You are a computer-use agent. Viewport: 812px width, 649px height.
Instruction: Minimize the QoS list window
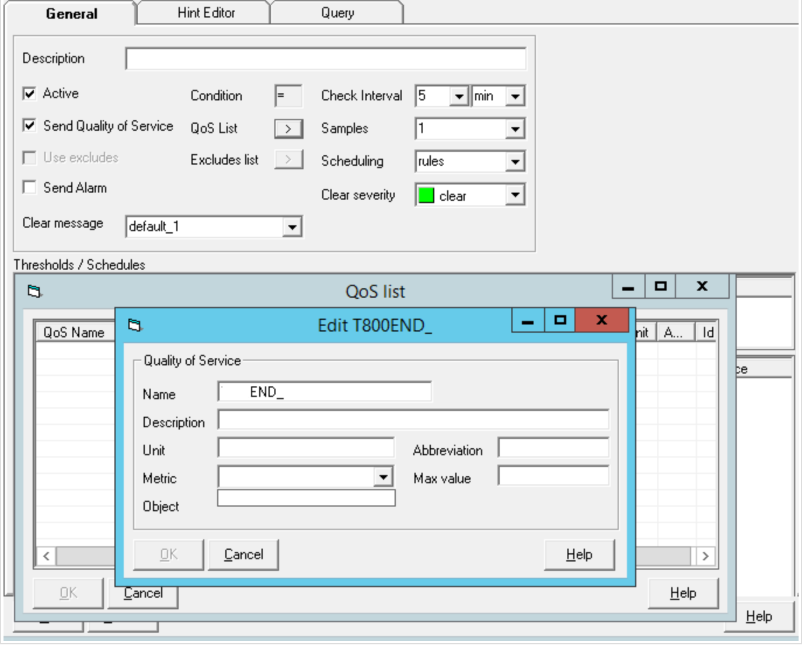(628, 287)
